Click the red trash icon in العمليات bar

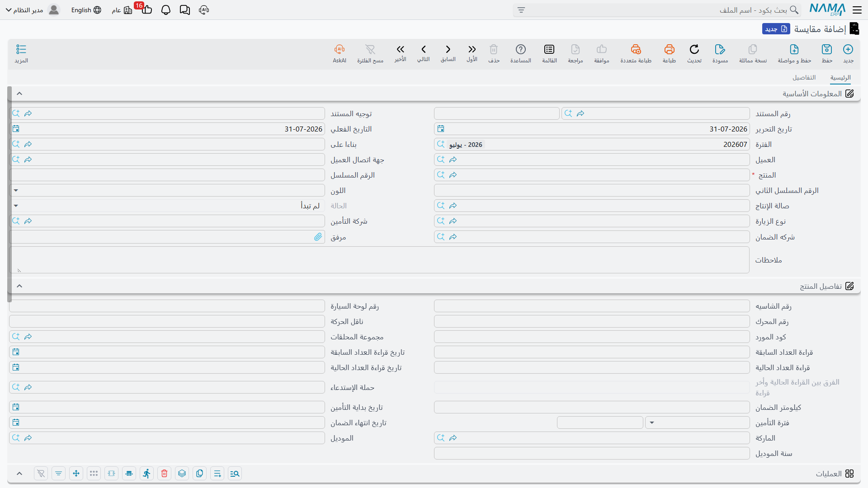point(165,474)
